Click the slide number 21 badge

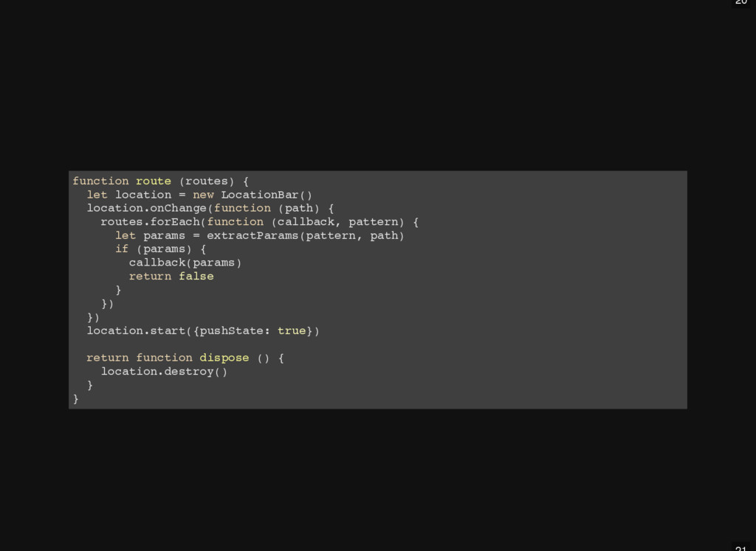[741, 547]
